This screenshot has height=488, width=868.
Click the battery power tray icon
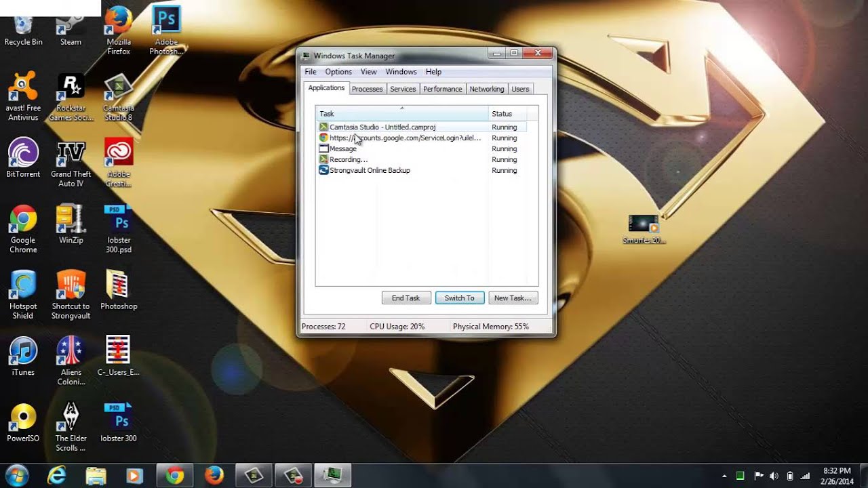click(x=790, y=476)
